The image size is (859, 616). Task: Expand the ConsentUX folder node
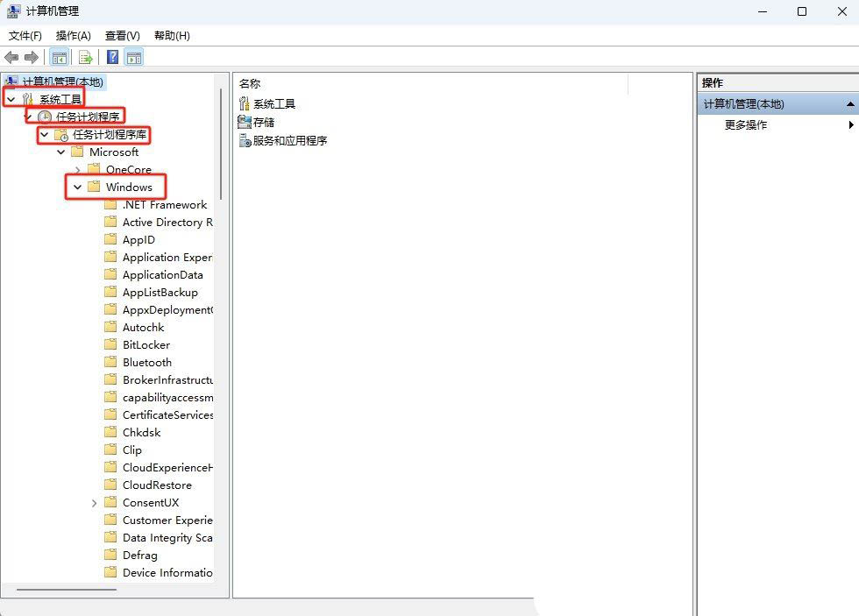[95, 503]
